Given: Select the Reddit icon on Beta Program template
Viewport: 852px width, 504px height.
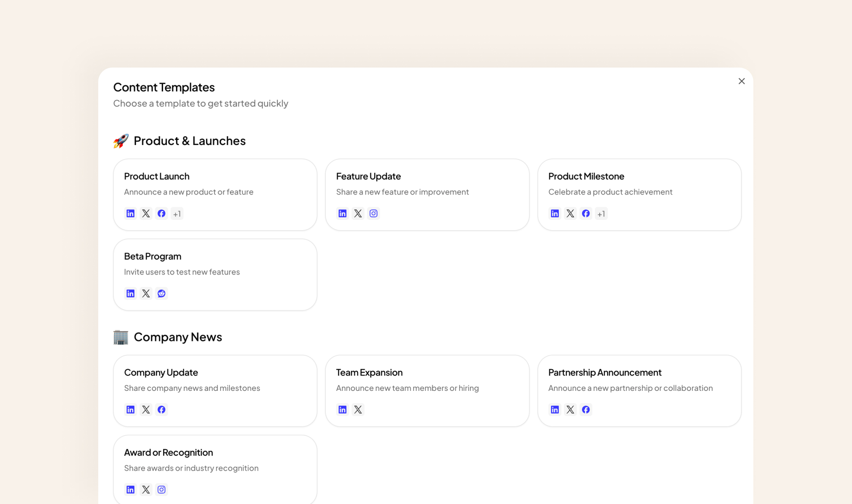Looking at the screenshot, I should coord(162,293).
